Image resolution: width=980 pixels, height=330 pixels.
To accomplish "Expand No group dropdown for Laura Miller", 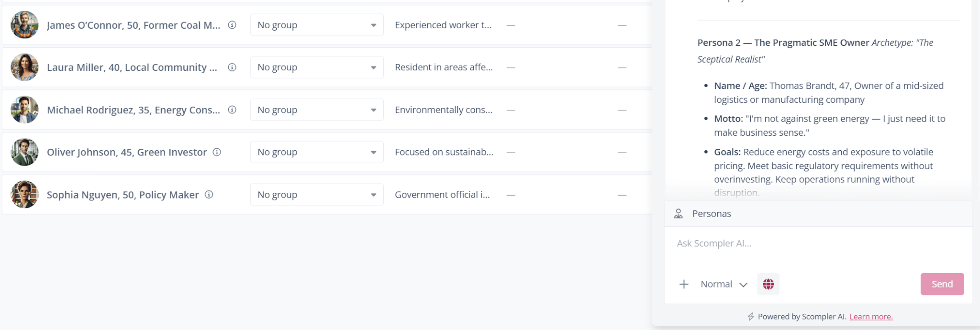I will (317, 67).
